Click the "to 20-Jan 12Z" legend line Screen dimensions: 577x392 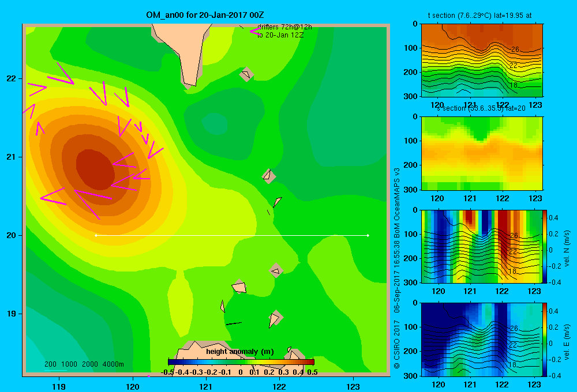tap(280, 35)
